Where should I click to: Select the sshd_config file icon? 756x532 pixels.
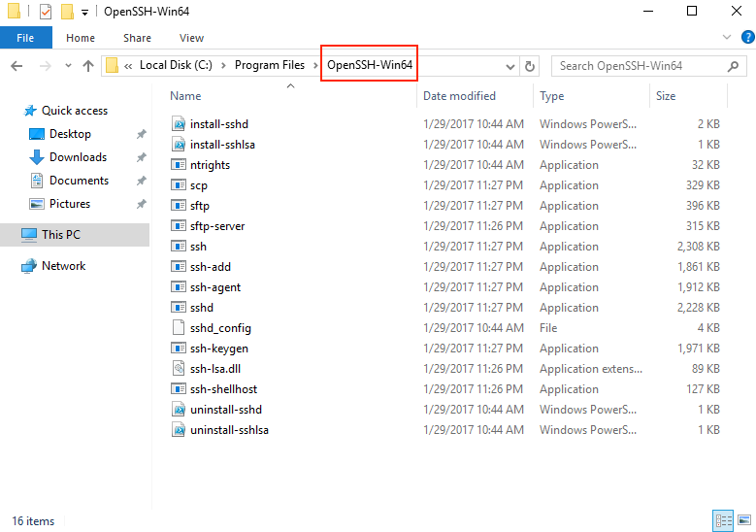tap(178, 328)
